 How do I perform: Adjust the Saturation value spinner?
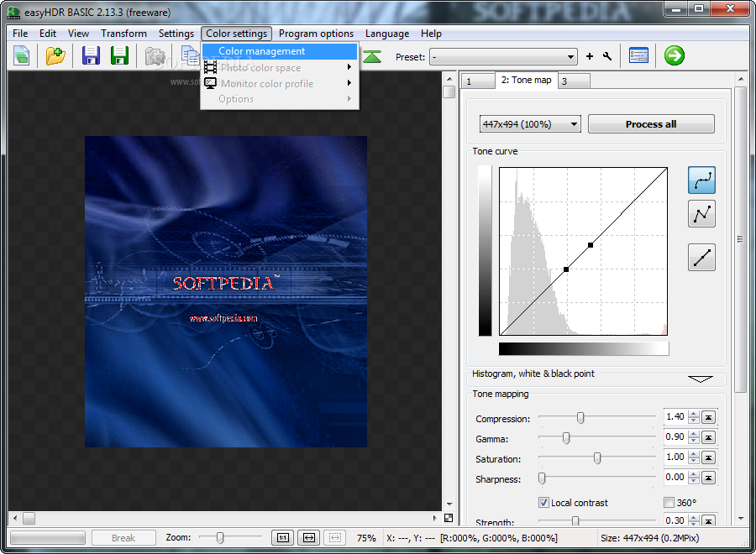(x=693, y=457)
